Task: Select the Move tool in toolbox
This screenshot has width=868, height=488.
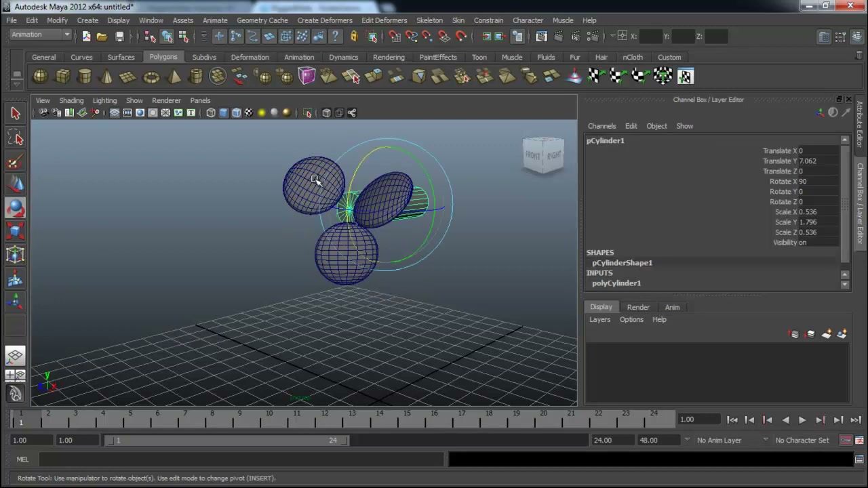Action: [x=16, y=184]
